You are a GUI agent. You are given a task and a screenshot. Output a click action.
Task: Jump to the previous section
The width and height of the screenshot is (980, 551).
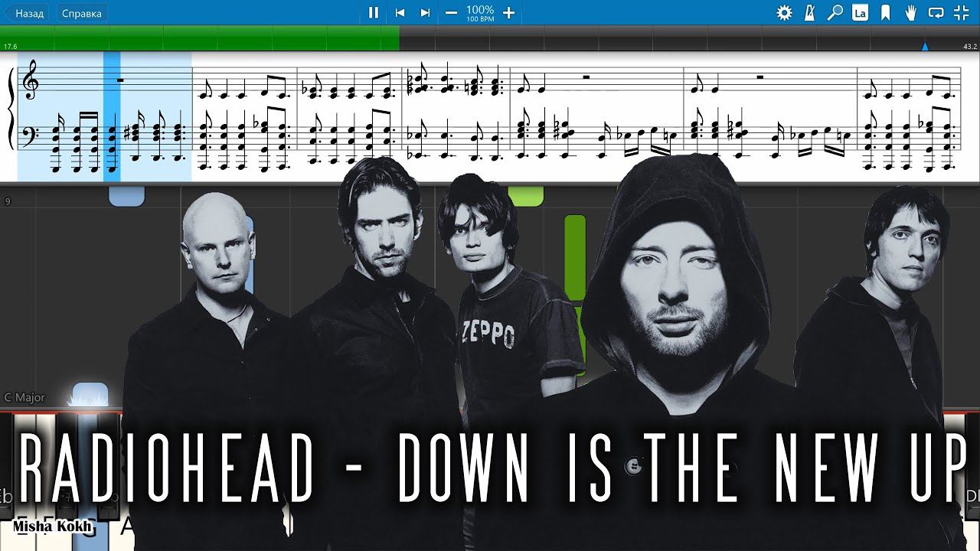coord(399,12)
